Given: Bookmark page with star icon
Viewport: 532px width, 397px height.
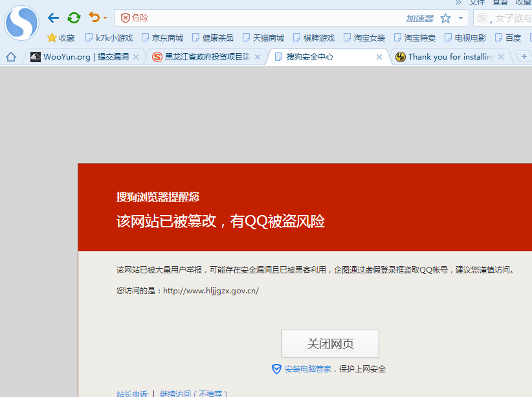Looking at the screenshot, I should click(x=445, y=18).
